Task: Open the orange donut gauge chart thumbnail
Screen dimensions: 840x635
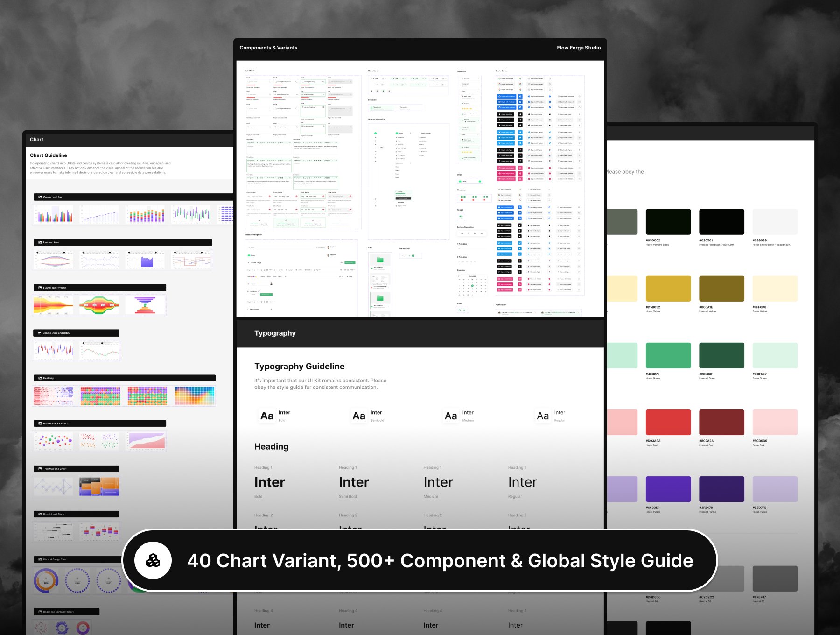Action: point(46,581)
